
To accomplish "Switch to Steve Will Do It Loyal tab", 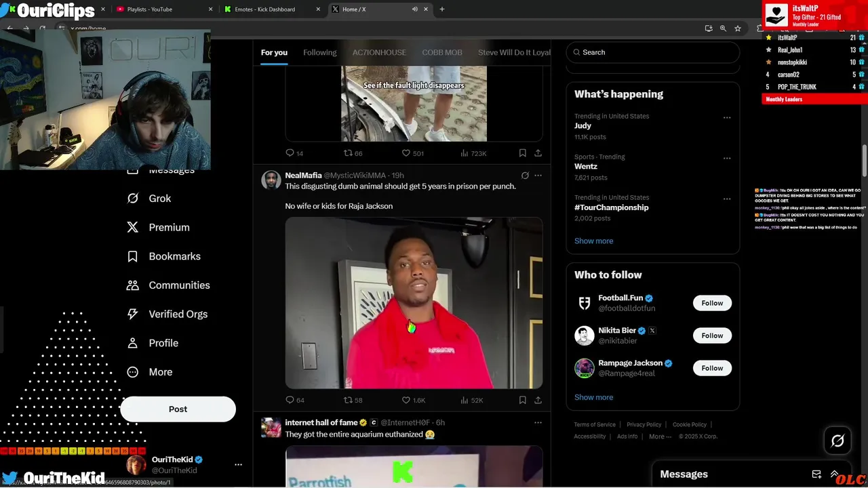I will [x=514, y=52].
